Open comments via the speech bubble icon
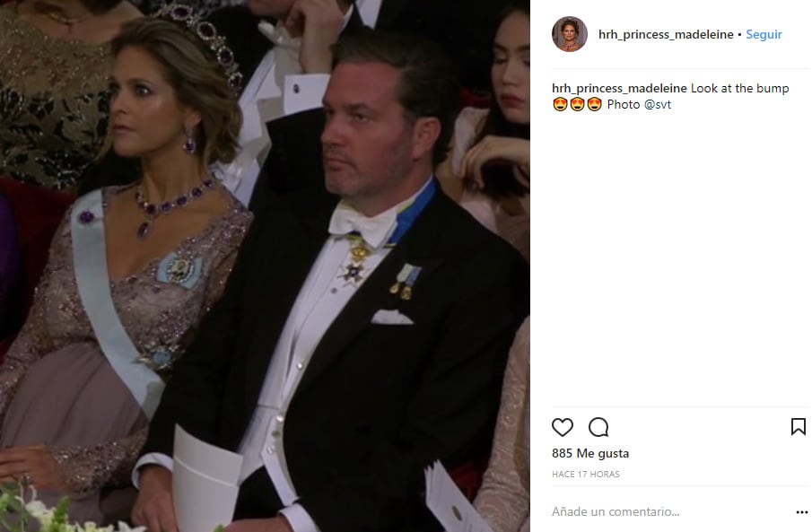812x532 pixels. 598,427
